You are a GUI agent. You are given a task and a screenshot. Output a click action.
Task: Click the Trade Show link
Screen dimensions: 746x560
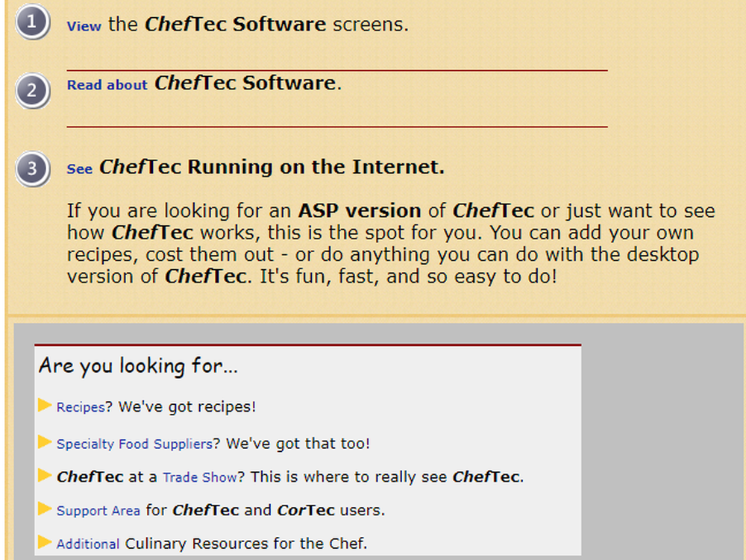[200, 476]
